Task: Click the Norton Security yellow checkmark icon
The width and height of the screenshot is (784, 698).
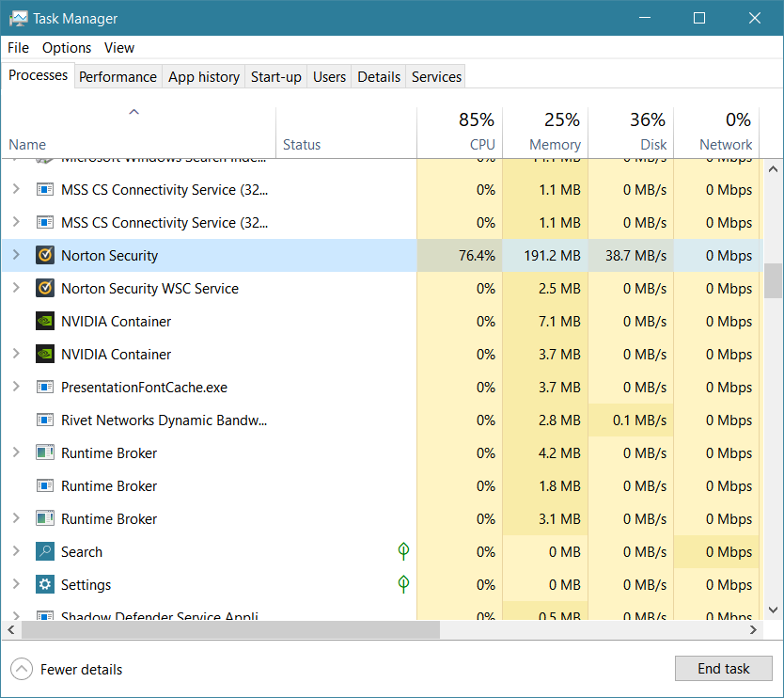Action: tap(44, 256)
